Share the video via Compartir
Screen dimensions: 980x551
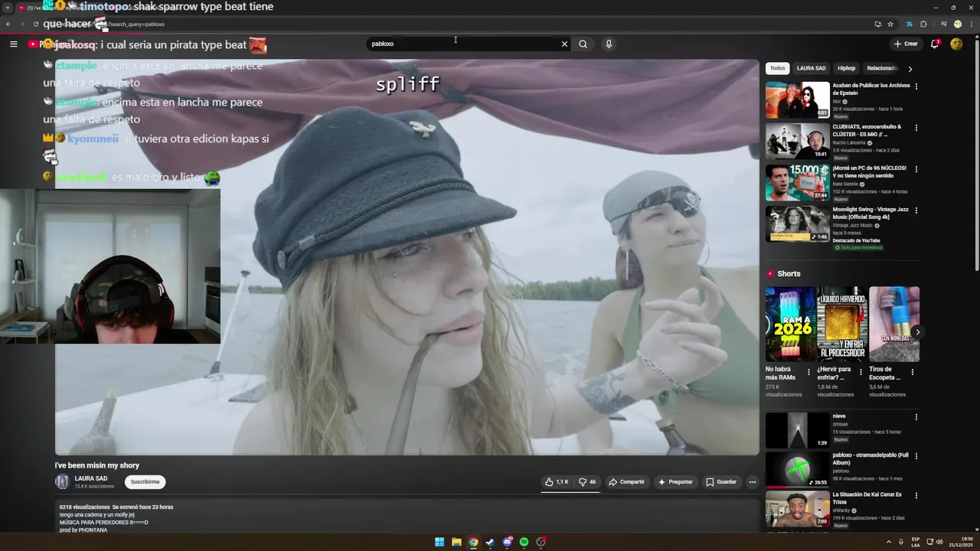626,482
